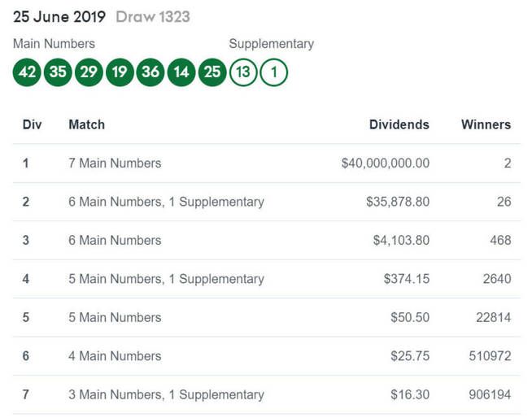Click the Div column header
The height and width of the screenshot is (418, 532).
(32, 124)
